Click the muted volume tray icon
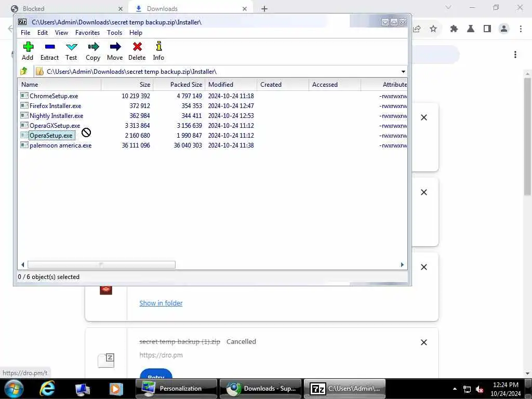This screenshot has height=399, width=532. pyautogui.click(x=480, y=390)
